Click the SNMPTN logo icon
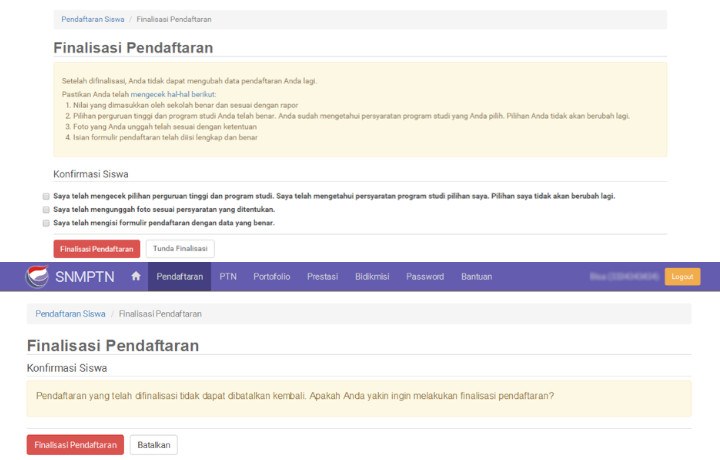Viewport: 720px width, 460px height. (x=37, y=276)
